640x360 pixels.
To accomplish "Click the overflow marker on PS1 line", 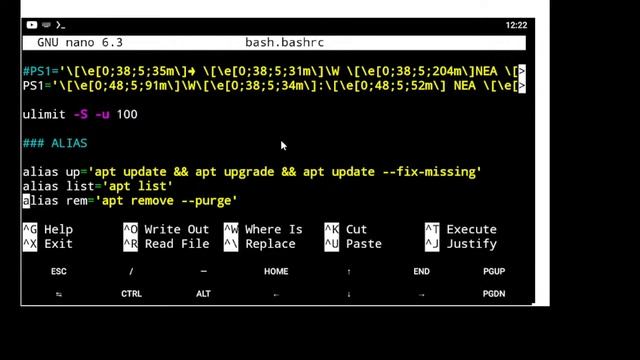I will tap(522, 86).
